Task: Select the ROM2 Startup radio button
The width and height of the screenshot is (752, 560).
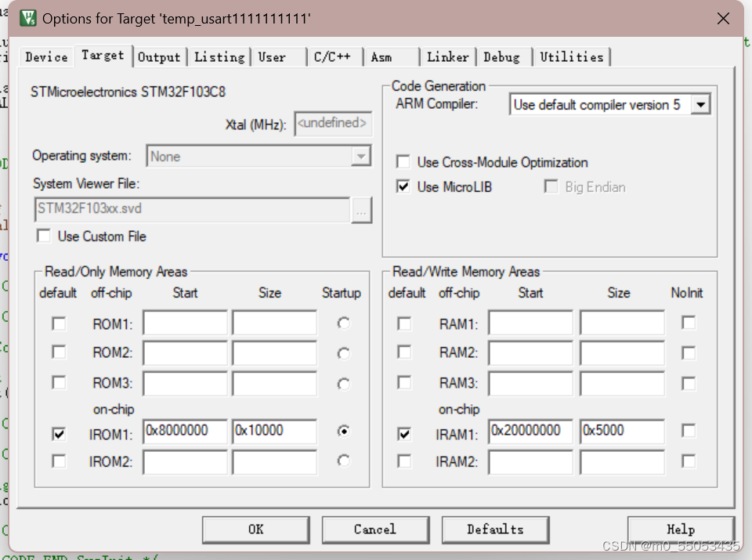Action: click(343, 354)
